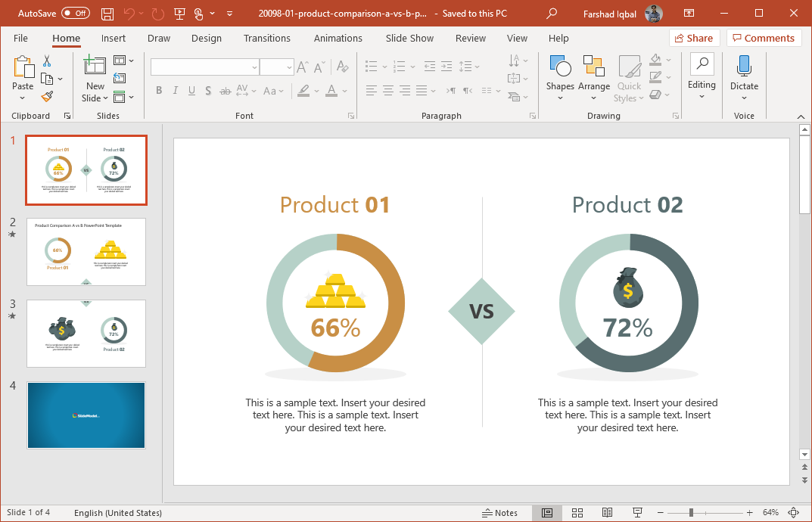Open the Comments button
The width and height of the screenshot is (812, 522).
point(764,38)
